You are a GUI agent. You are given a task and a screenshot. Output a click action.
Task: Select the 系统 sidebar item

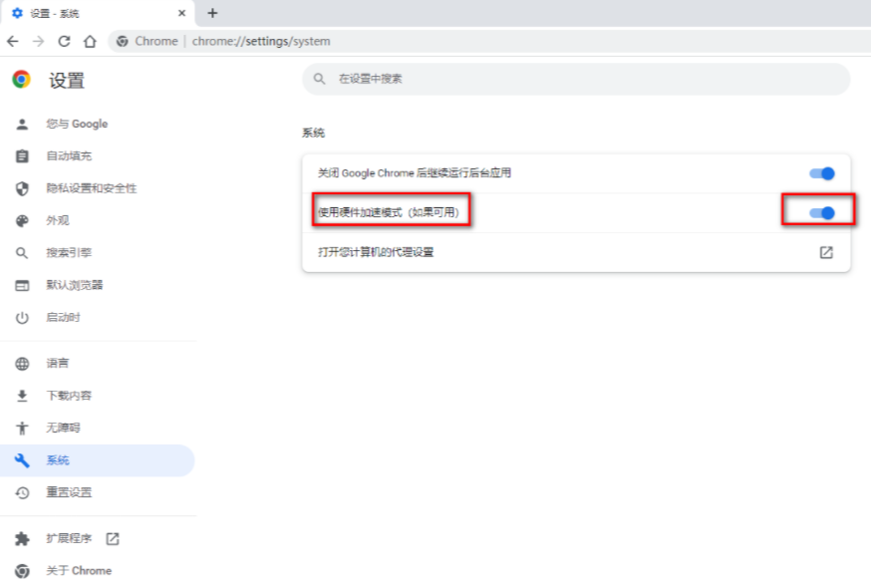(98, 460)
